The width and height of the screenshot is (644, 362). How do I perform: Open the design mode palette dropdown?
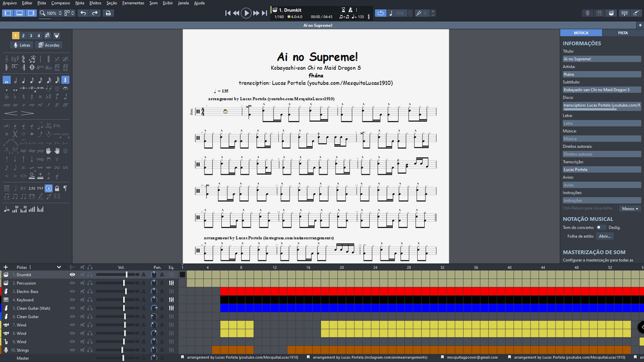tap(56, 36)
